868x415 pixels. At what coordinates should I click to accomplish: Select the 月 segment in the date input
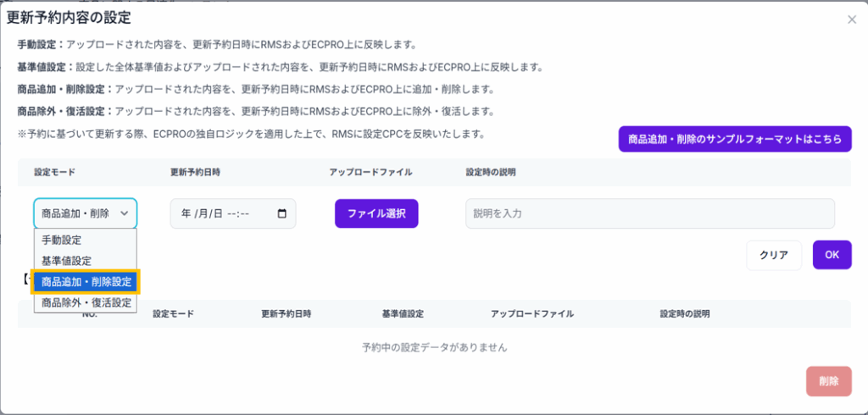[203, 213]
